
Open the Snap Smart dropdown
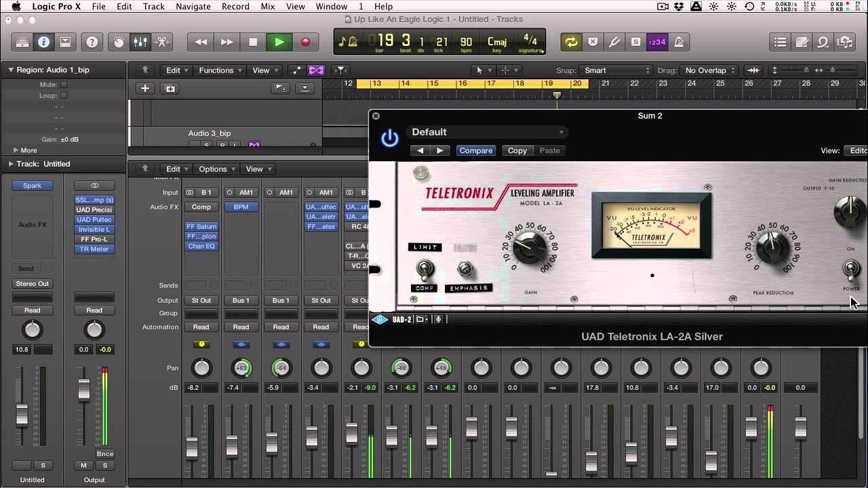(616, 70)
